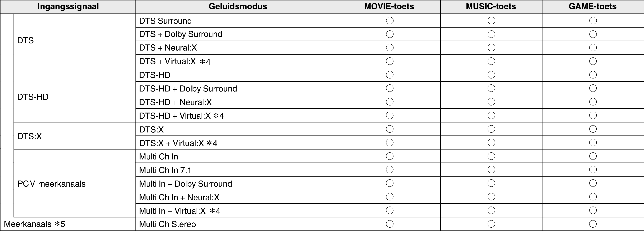This screenshot has height=232, width=644.
Task: Click the MOVIE-toets circle for DTS Surround
Action: pyautogui.click(x=389, y=20)
